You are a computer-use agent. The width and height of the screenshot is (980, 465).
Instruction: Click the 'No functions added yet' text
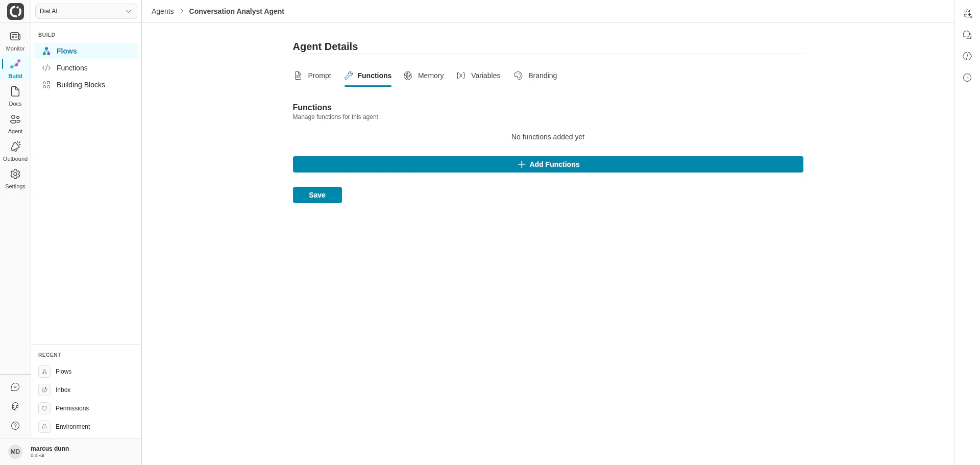click(x=548, y=137)
